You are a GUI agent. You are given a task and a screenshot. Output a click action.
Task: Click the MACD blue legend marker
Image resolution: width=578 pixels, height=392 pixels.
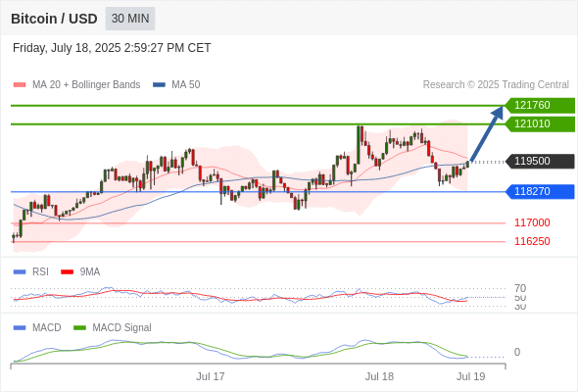(20, 328)
